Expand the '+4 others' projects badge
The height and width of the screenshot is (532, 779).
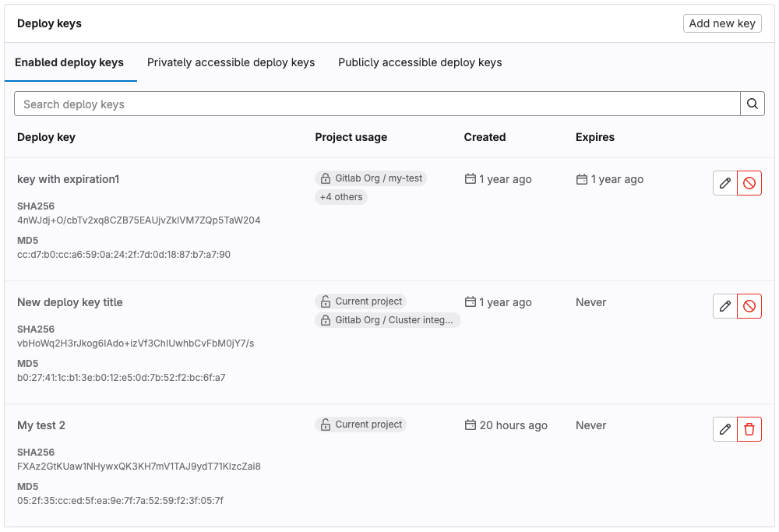pos(341,197)
